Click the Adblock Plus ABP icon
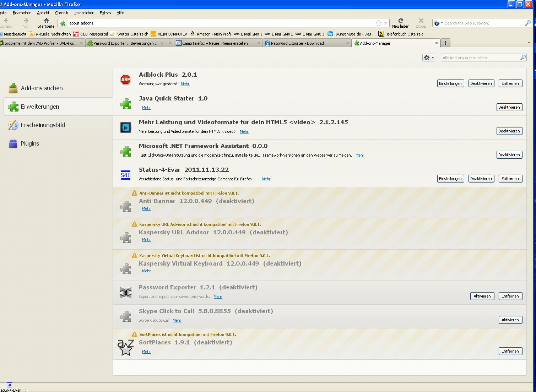 tap(126, 80)
